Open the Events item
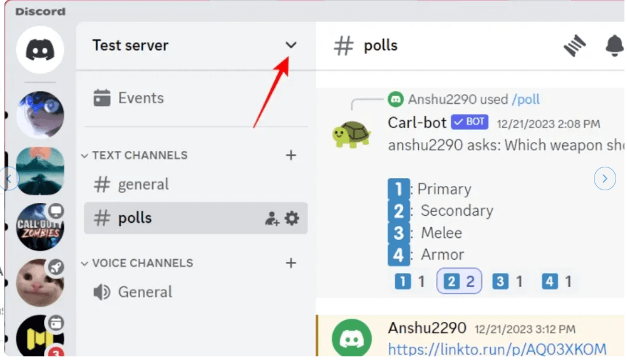Image resolution: width=627 pixels, height=364 pixels. point(140,98)
